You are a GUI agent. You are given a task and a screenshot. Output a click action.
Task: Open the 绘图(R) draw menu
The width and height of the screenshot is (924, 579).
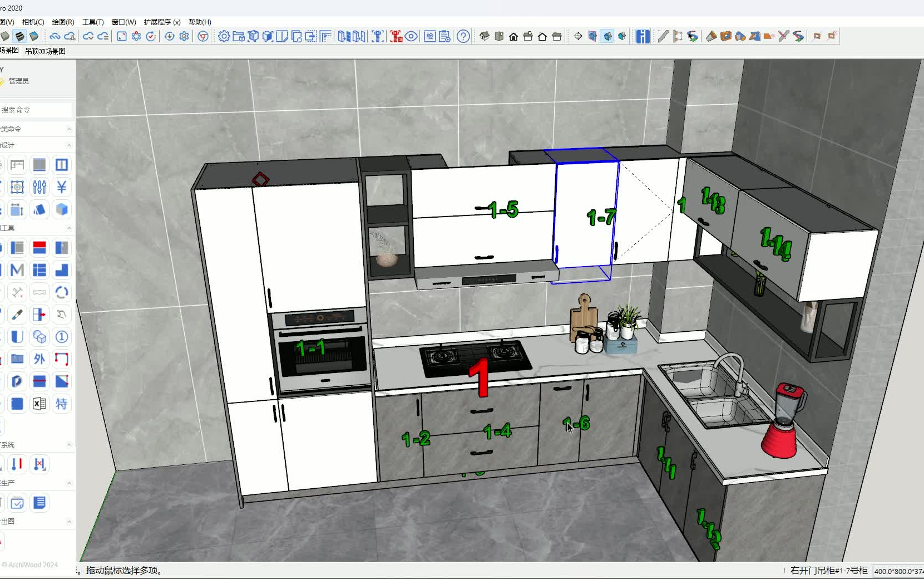coord(63,22)
